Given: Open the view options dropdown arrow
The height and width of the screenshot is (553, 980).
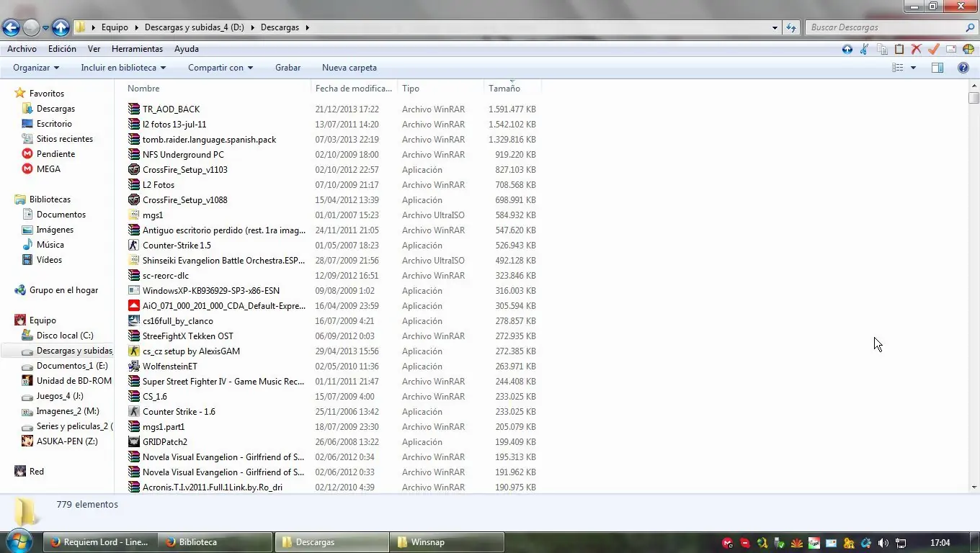Looking at the screenshot, I should pos(913,68).
